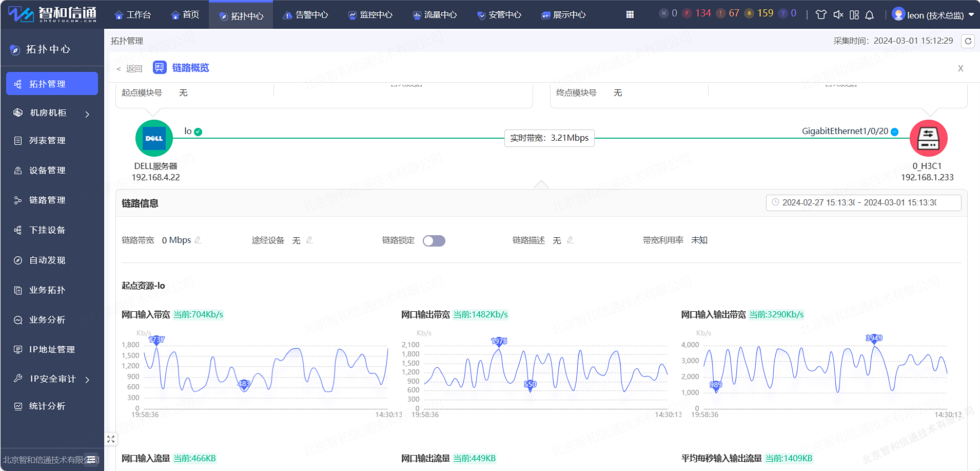Go to 首页 tab

[185, 15]
